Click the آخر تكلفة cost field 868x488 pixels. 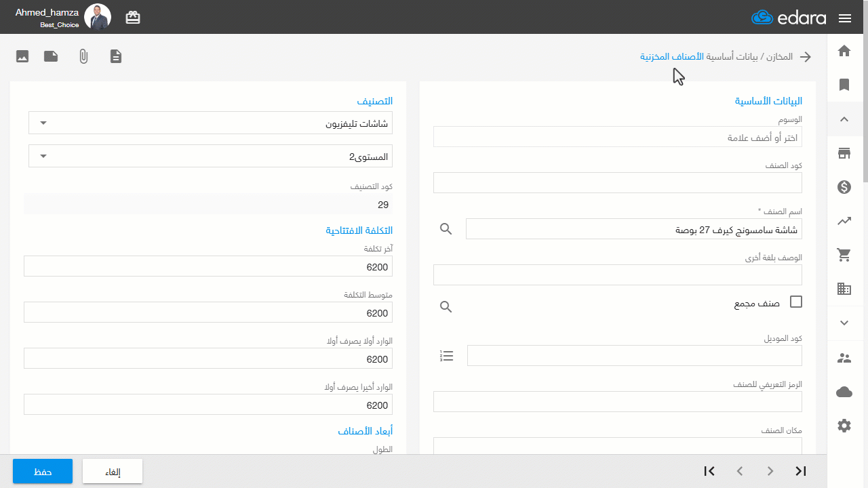208,266
